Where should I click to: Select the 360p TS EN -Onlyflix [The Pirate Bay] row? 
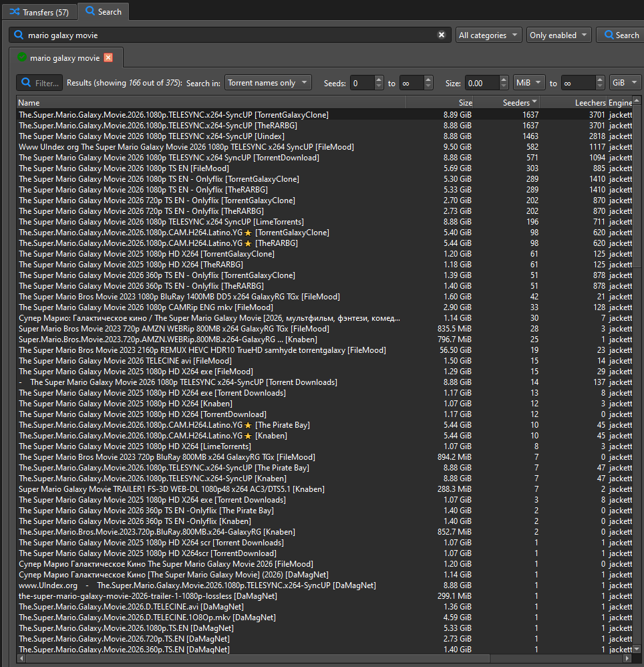[325, 511]
